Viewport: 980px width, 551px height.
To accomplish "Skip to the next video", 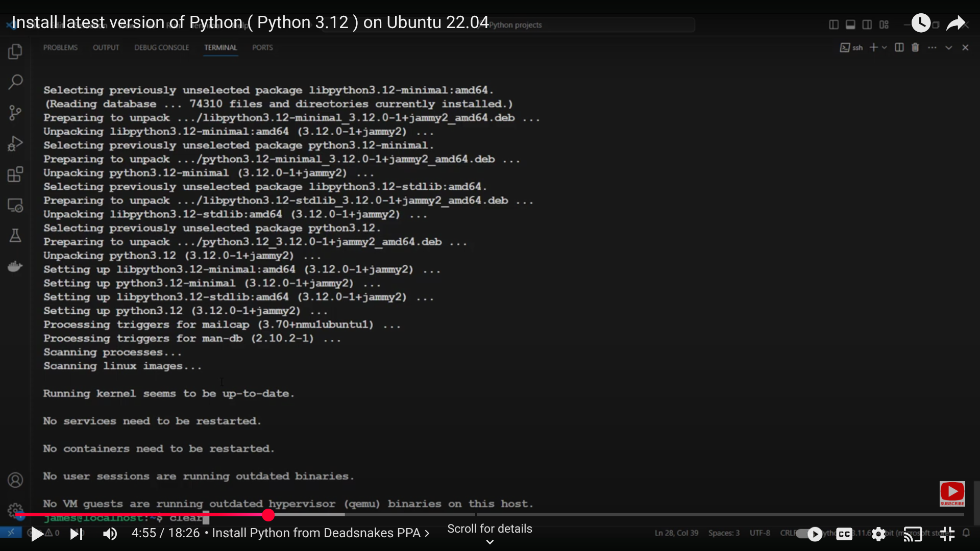I will point(76,534).
